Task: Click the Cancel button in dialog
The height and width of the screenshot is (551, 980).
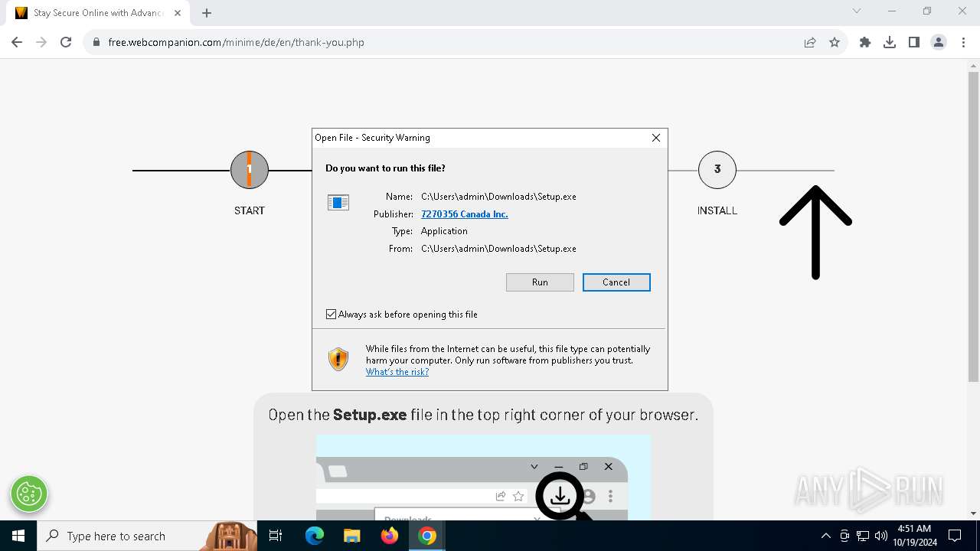Action: (616, 282)
